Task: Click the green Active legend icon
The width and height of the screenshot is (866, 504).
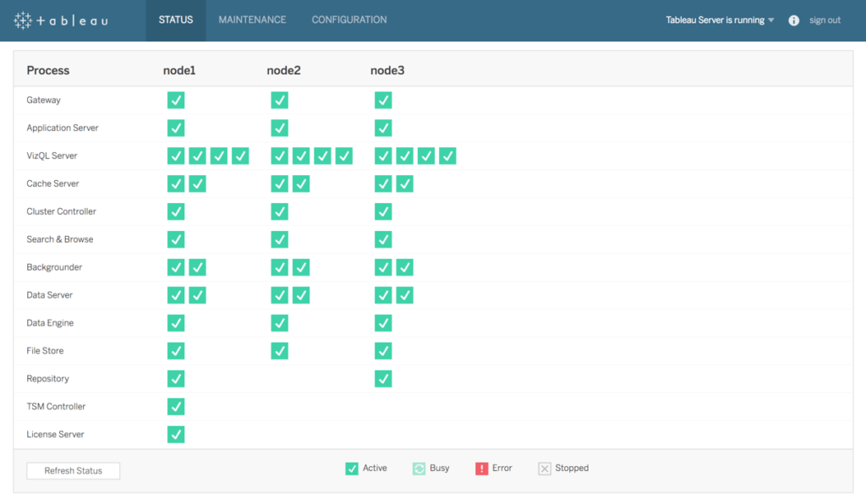Action: click(352, 468)
